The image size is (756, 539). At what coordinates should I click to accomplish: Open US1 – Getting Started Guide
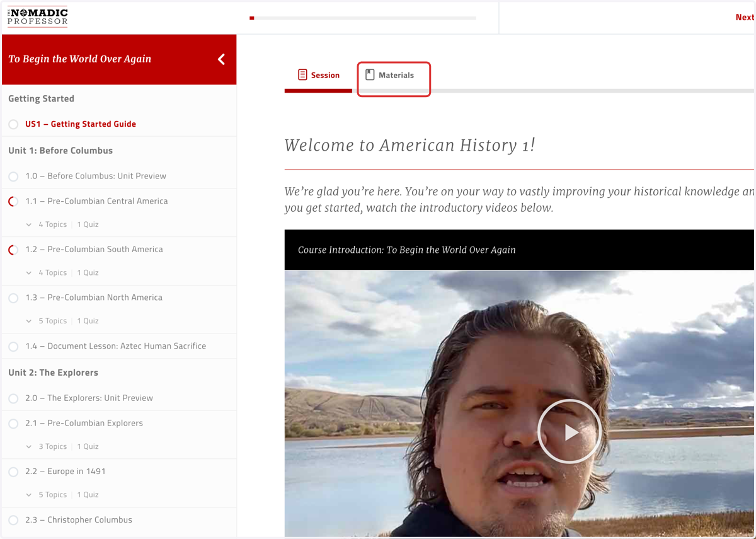pyautogui.click(x=81, y=124)
